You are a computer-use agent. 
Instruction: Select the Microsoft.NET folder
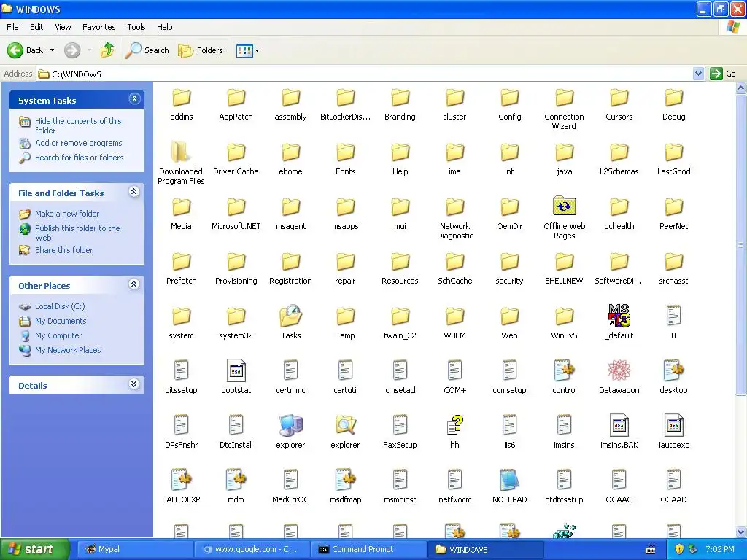[236, 207]
